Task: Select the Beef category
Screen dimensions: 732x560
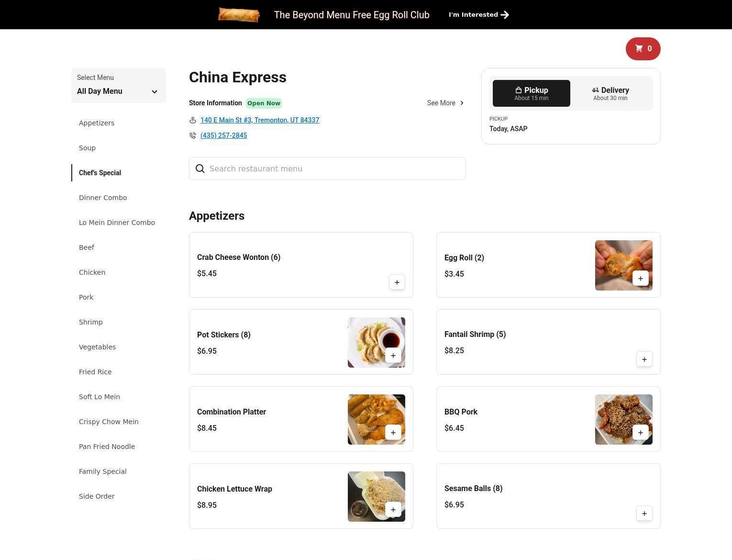Action: (87, 247)
